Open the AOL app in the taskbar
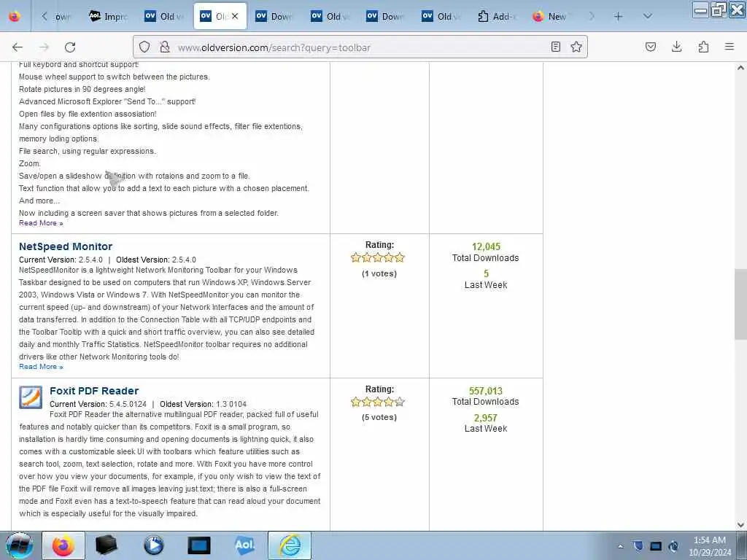The image size is (747, 560). click(244, 545)
